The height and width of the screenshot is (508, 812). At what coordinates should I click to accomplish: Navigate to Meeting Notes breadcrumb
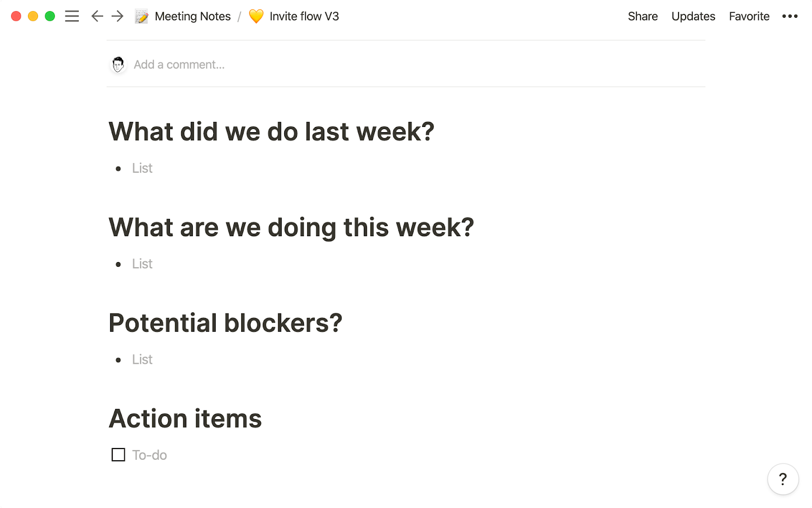(192, 16)
